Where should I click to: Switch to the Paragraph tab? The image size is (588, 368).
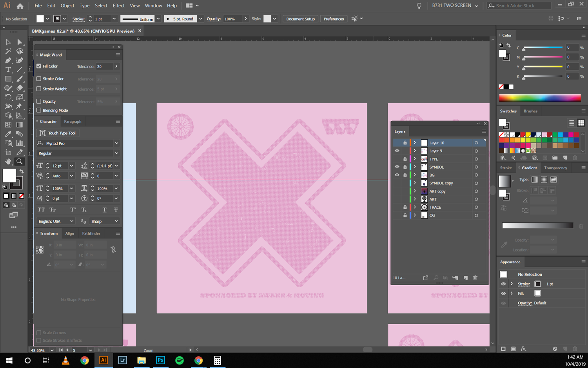[73, 122]
